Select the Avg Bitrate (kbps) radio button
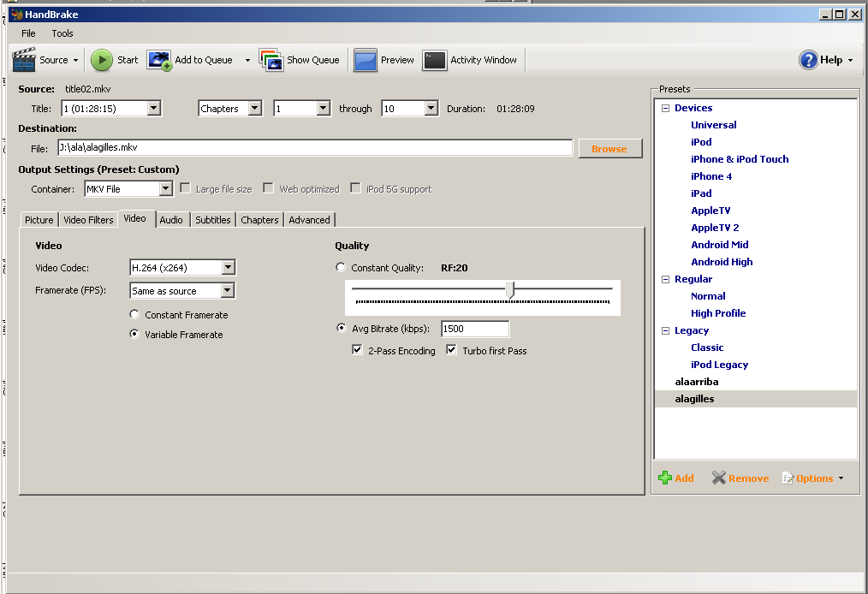This screenshot has width=868, height=594. pos(342,328)
